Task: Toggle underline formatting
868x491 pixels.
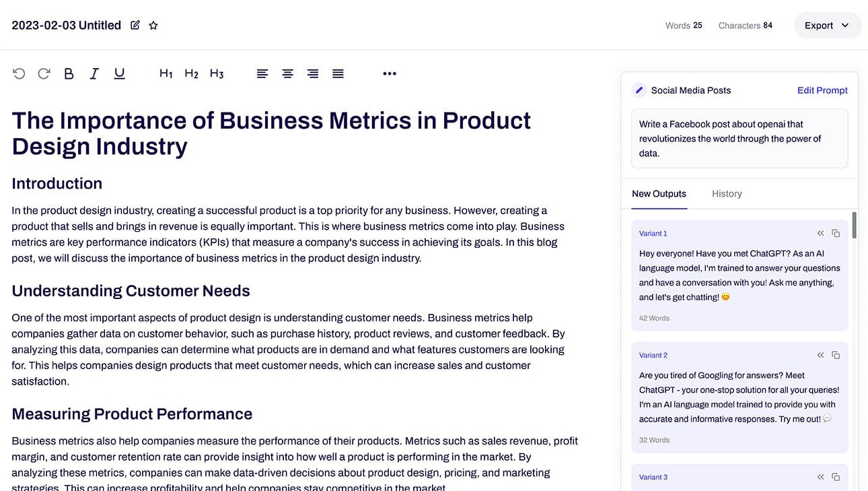Action: pos(119,73)
